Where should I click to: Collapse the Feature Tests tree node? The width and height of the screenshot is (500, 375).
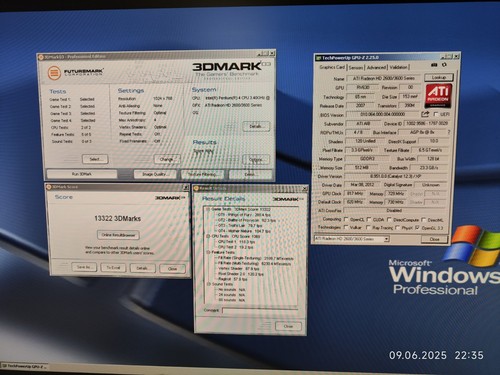tap(208, 252)
